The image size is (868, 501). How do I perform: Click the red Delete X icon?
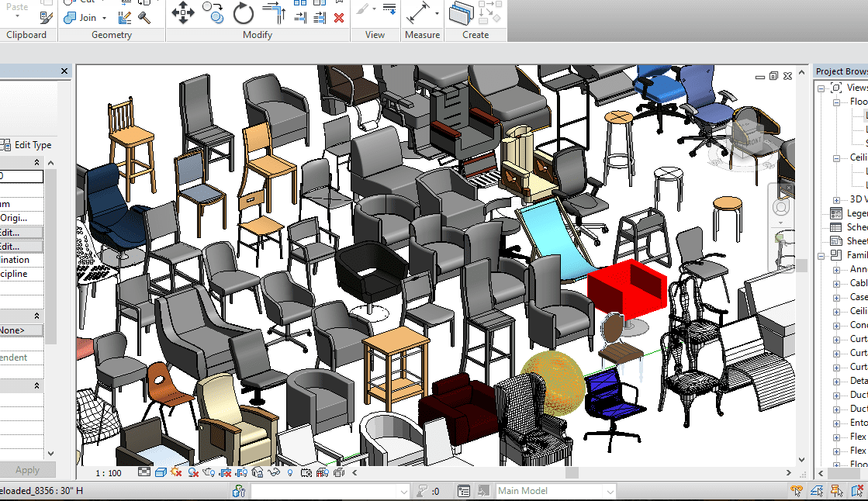[339, 18]
